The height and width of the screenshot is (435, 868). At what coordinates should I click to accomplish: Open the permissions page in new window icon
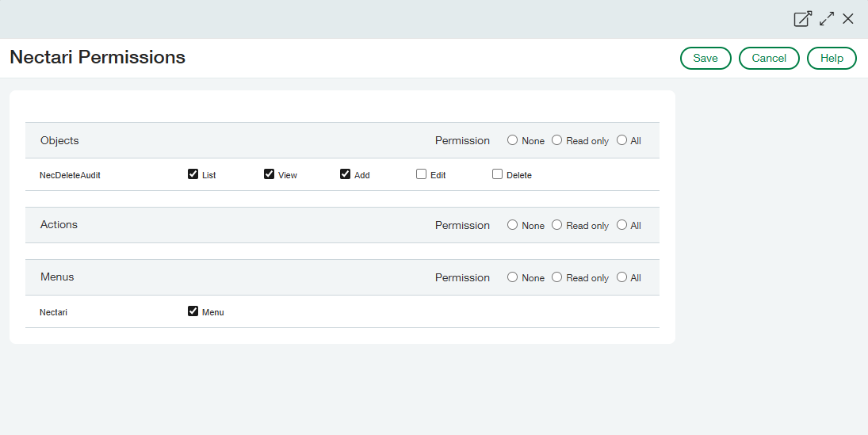click(802, 19)
